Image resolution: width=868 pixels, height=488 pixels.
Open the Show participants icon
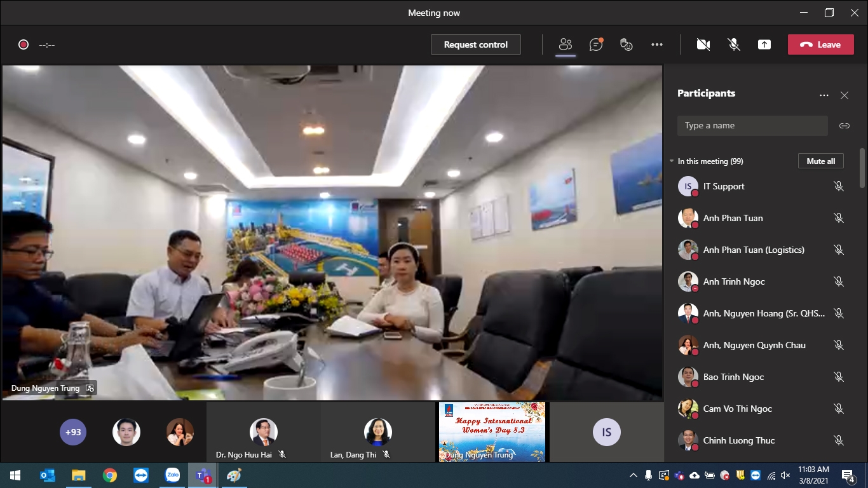pos(565,44)
